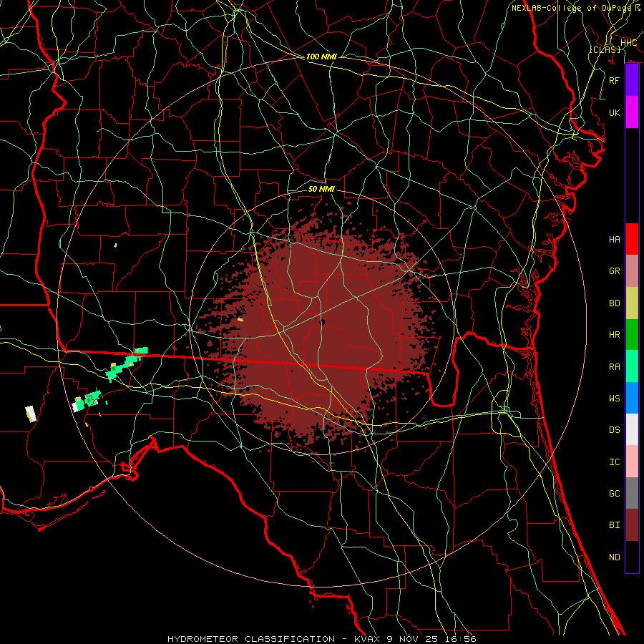Viewport: 644px width, 644px height.
Task: Click the BI brown legend swatch
Action: 632,525
